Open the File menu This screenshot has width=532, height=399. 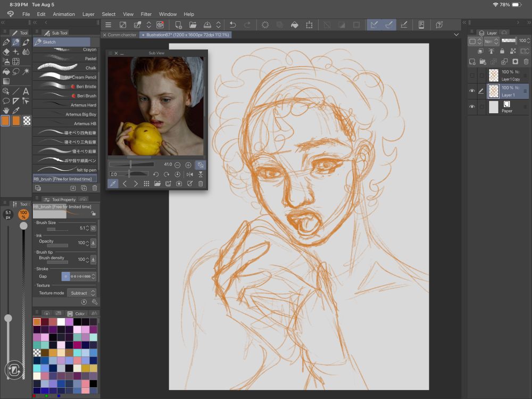26,14
